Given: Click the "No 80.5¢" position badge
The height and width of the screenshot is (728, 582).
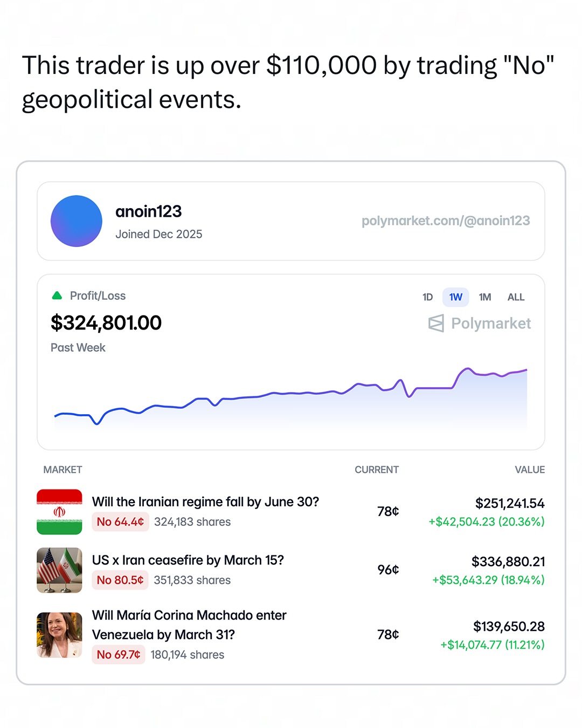Looking at the screenshot, I should (120, 580).
